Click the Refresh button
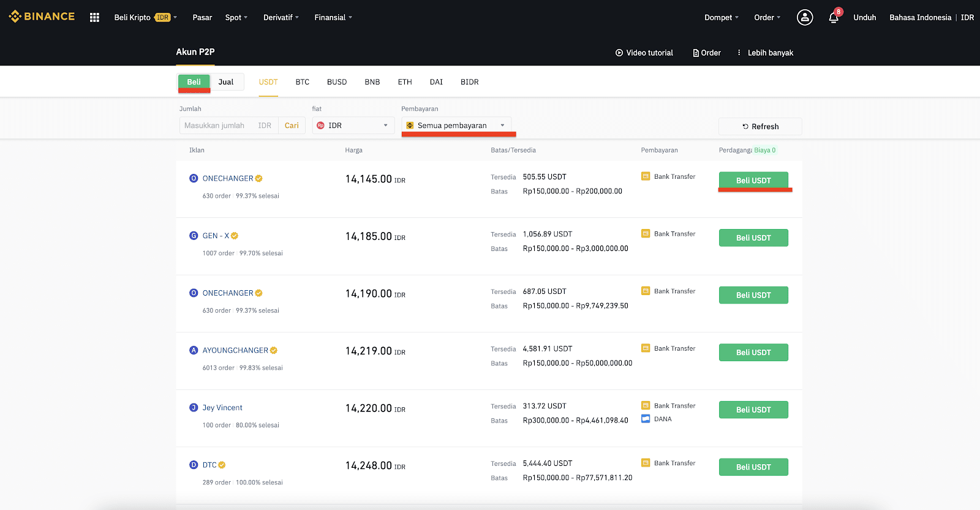The width and height of the screenshot is (980, 510). click(760, 127)
